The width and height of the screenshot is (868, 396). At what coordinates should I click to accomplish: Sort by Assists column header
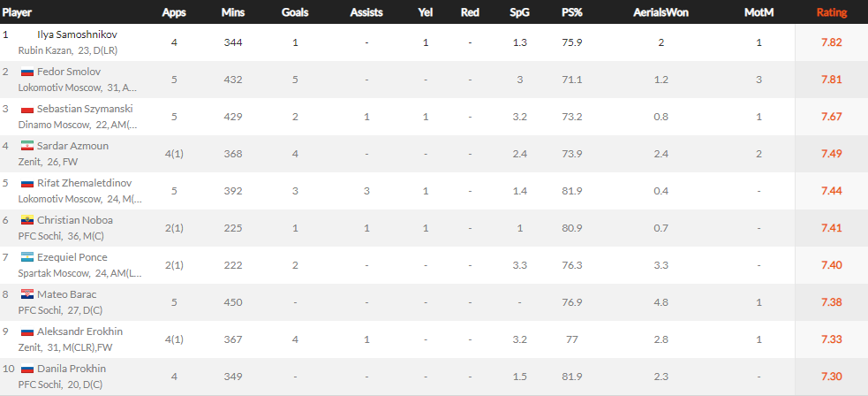366,13
